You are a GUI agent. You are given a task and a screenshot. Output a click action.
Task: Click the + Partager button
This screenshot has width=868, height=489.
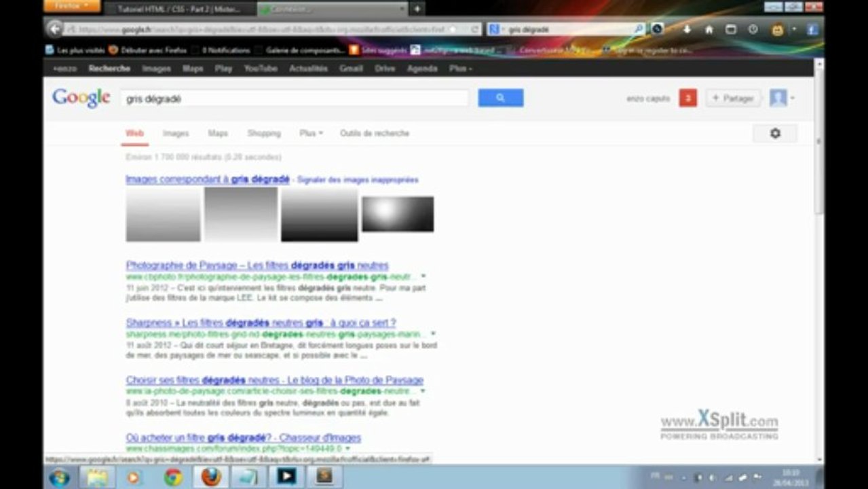733,98
